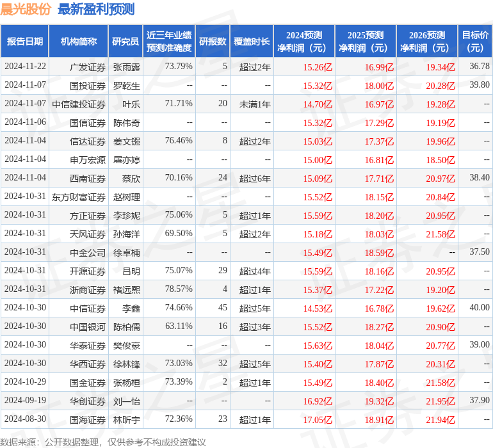Select the 研报数 column header
The height and width of the screenshot is (448, 493).
(x=213, y=41)
